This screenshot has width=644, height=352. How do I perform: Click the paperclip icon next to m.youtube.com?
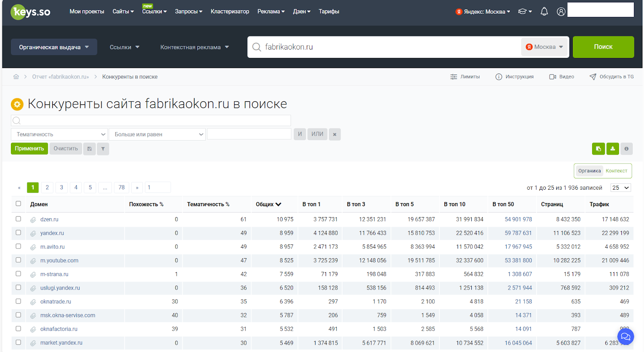(x=33, y=261)
